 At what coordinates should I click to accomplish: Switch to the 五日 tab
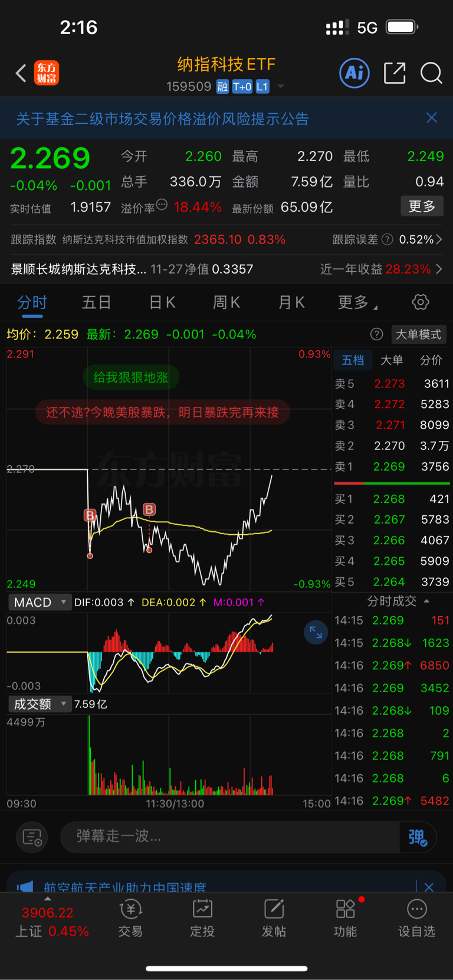click(x=96, y=302)
